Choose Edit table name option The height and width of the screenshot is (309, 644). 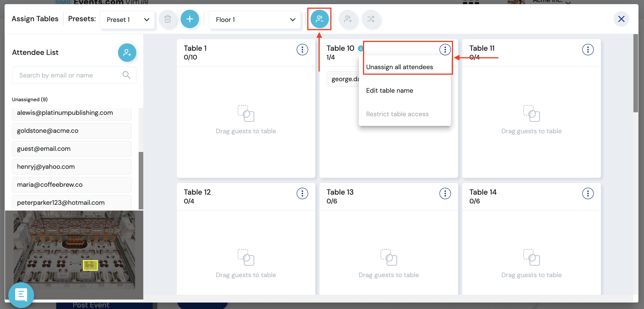coord(389,91)
